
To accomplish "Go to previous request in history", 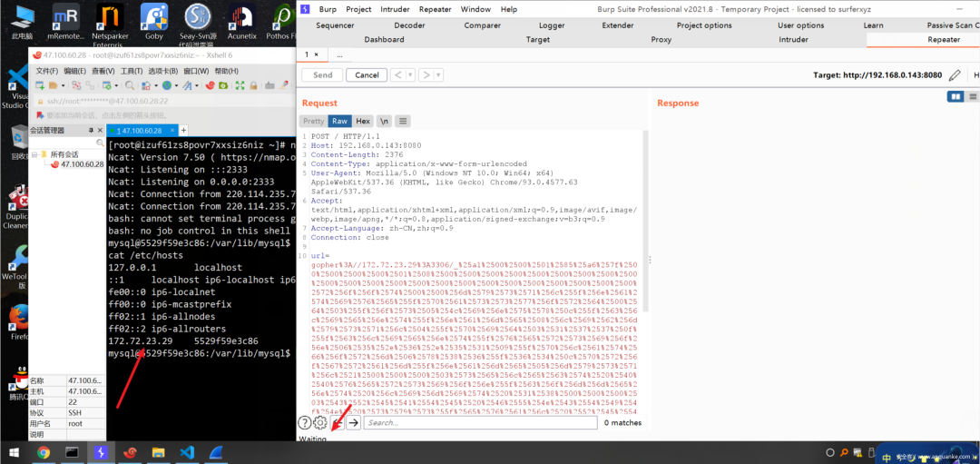I will coord(397,75).
